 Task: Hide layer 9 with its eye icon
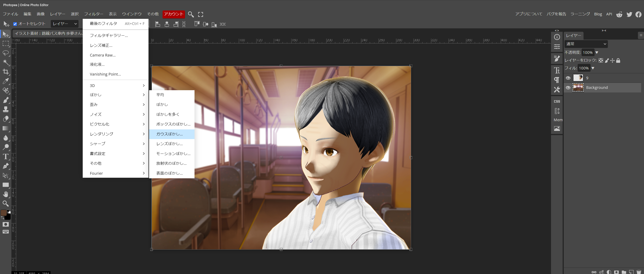point(568,78)
